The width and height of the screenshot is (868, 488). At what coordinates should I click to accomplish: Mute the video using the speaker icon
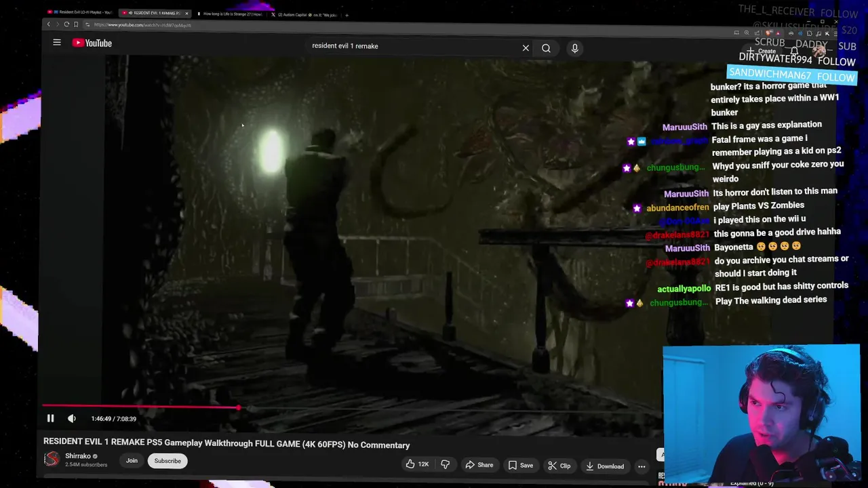72,418
